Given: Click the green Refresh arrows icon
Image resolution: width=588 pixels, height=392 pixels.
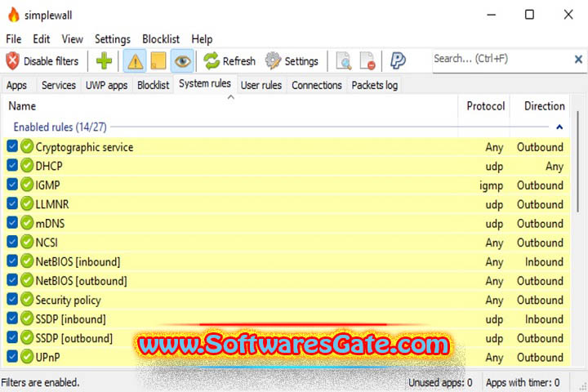Looking at the screenshot, I should point(212,60).
